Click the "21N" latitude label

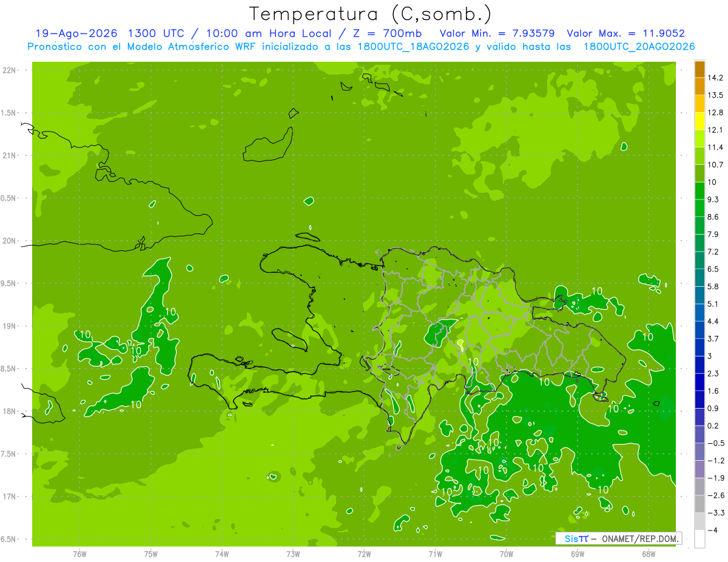(10, 155)
